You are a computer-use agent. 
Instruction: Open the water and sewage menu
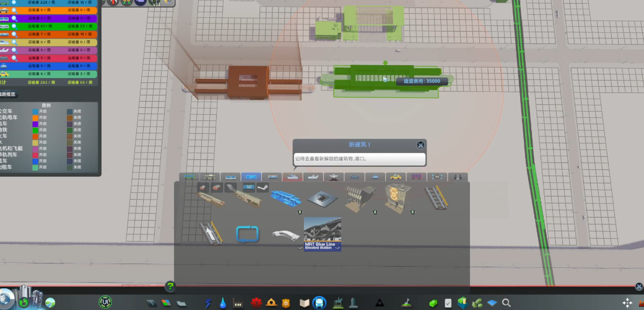[x=222, y=303]
